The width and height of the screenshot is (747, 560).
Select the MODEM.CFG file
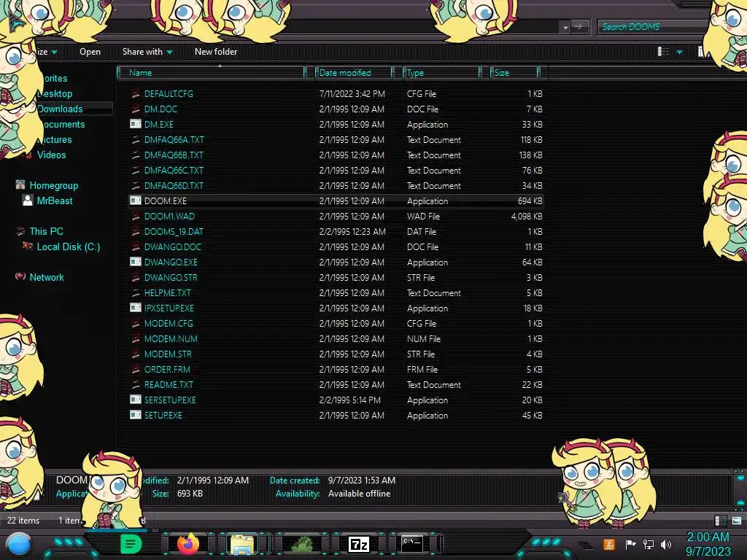tap(169, 323)
